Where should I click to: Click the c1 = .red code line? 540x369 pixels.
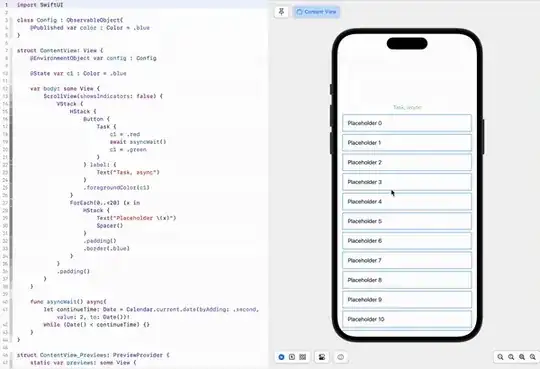pos(125,134)
